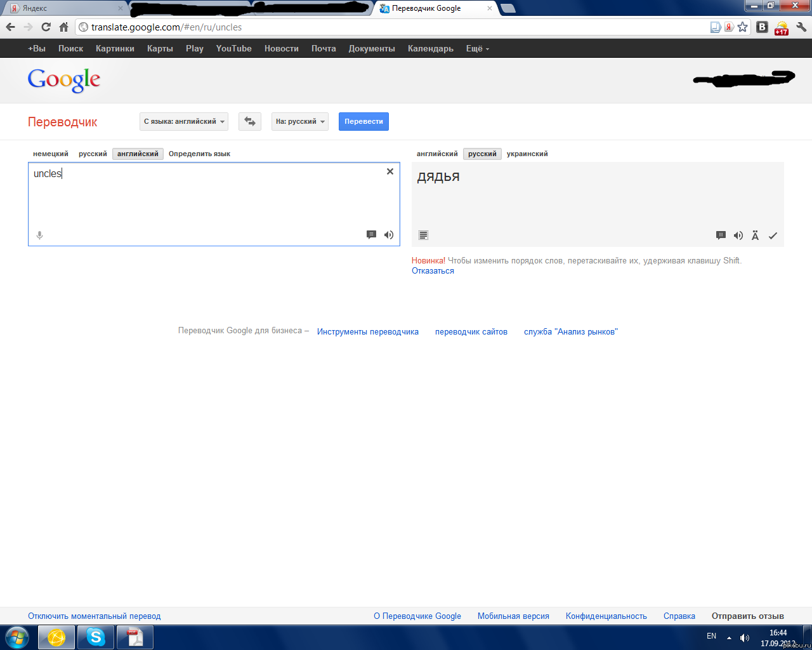
Task: Select русский target language button
Action: [x=482, y=154]
